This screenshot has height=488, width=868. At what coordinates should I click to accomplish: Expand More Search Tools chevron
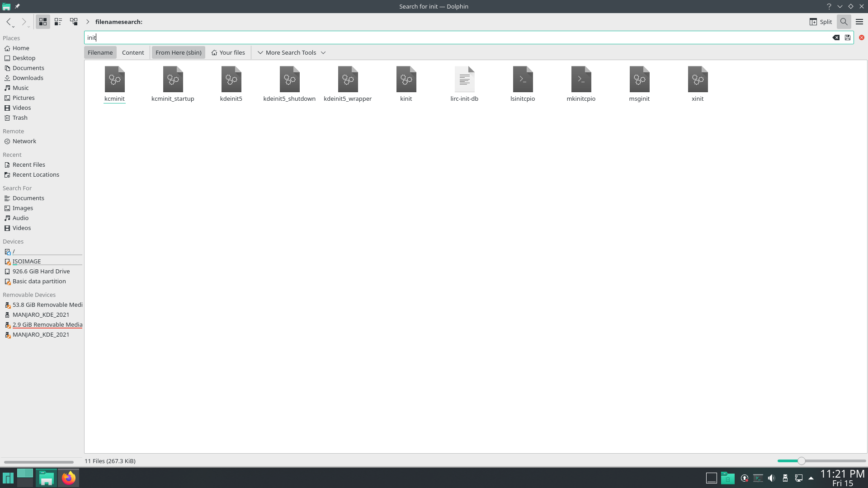tap(260, 52)
